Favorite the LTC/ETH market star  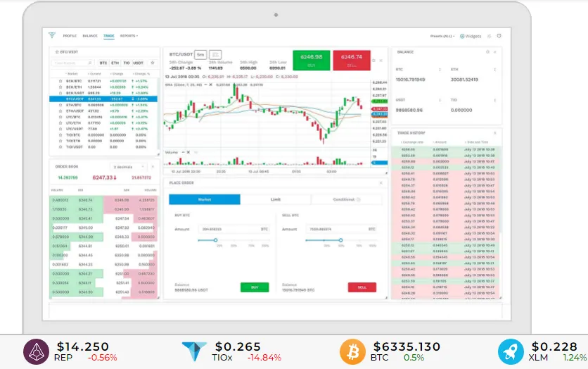pyautogui.click(x=60, y=123)
